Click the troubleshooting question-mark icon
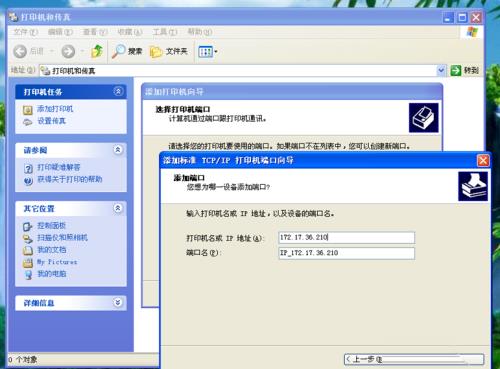This screenshot has width=500, height=369. click(x=28, y=168)
